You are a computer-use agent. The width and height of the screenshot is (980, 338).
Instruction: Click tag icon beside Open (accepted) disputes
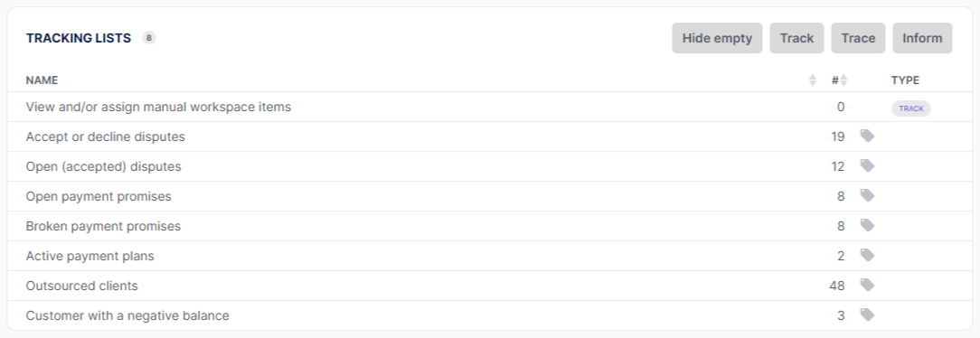click(867, 165)
